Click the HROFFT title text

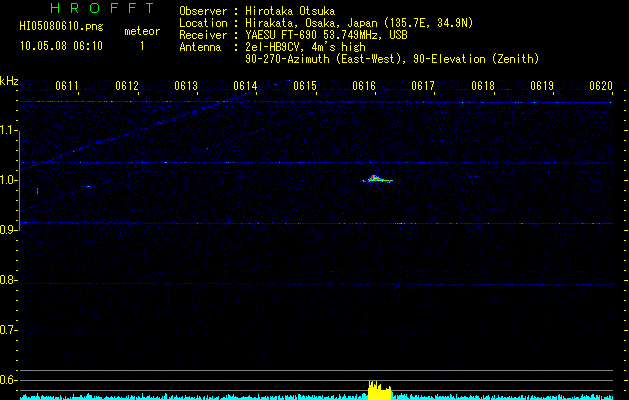103,8
